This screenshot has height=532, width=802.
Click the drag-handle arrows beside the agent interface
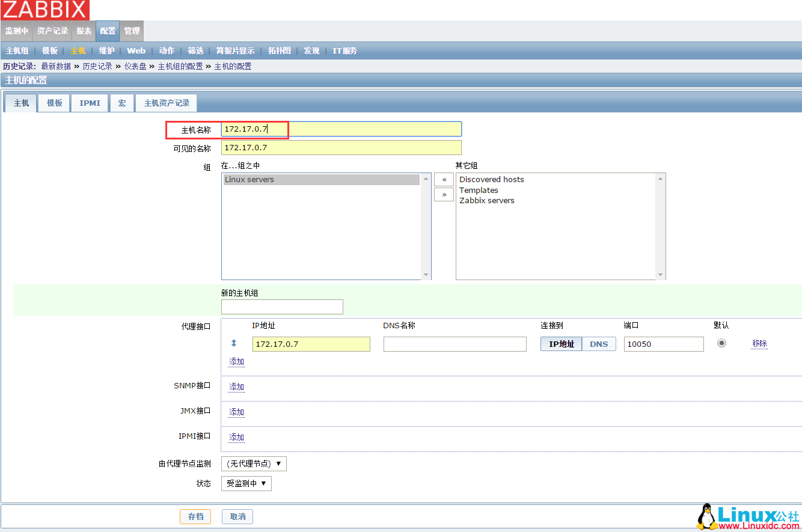pyautogui.click(x=235, y=343)
